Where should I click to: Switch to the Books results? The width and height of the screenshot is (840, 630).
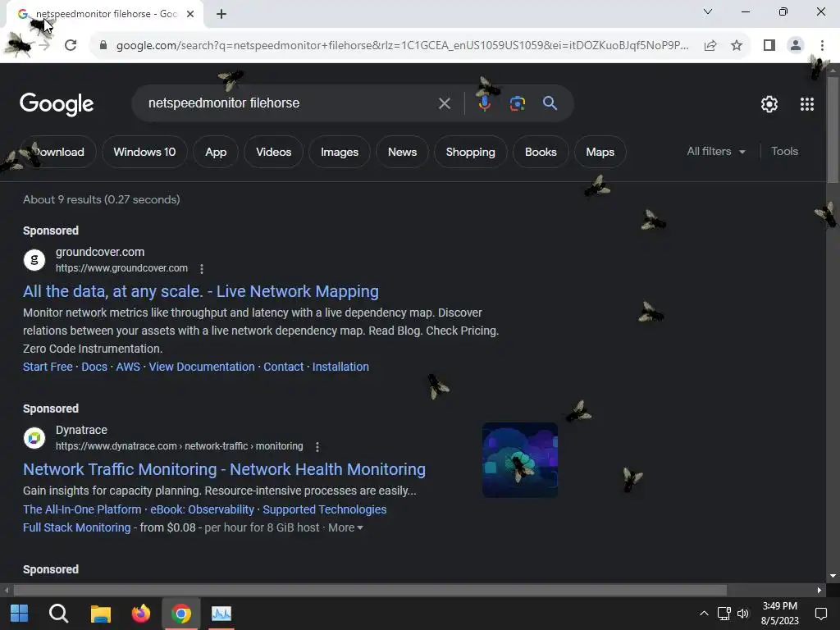(541, 152)
